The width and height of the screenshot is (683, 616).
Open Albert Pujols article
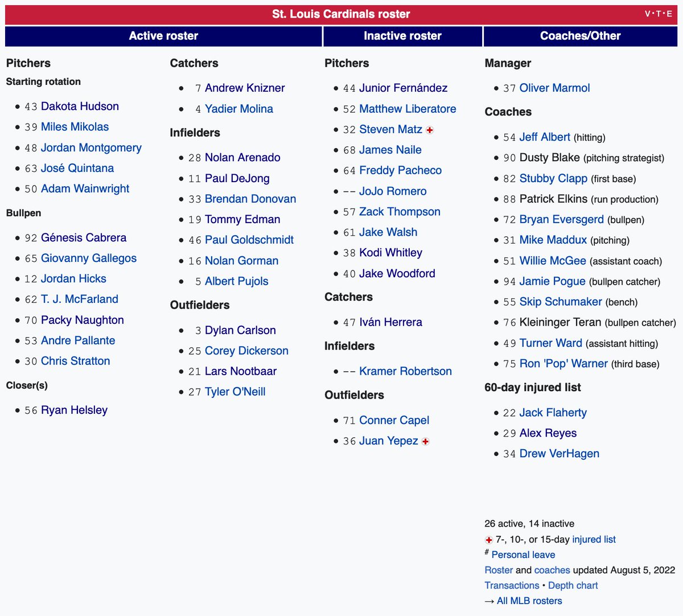click(x=237, y=281)
